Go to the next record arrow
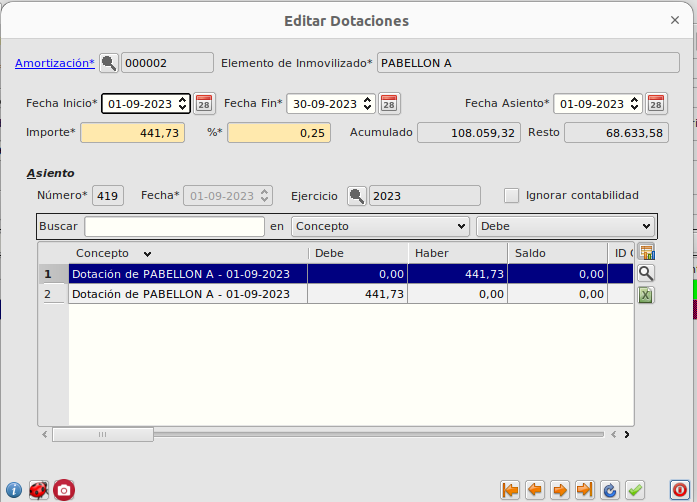This screenshot has height=502, width=697. tap(560, 490)
